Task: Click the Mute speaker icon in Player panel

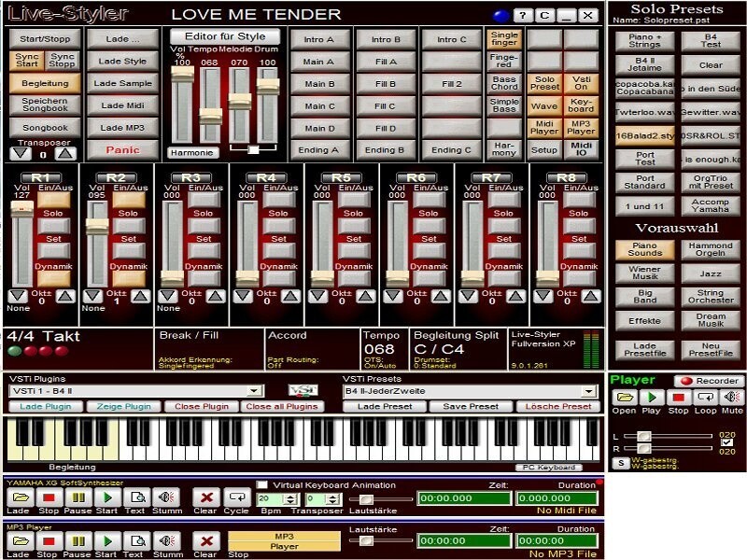Action: [x=732, y=397]
